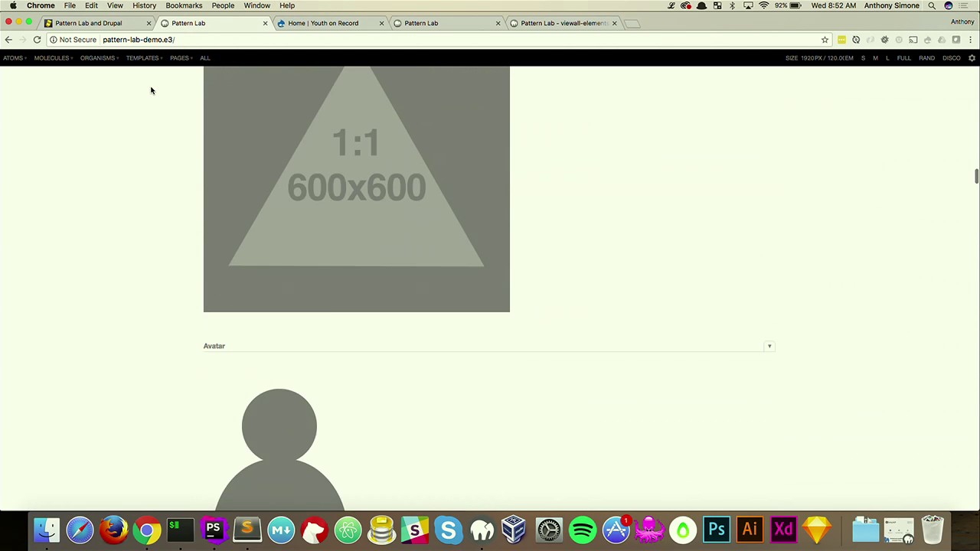
Task: Set viewport to Full width
Action: tap(904, 58)
